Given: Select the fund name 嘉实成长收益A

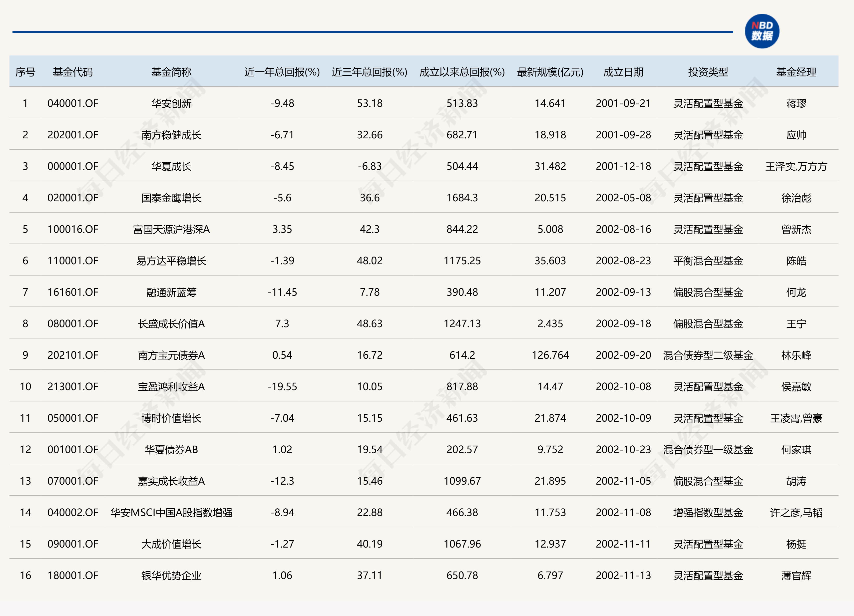Looking at the screenshot, I should pos(171,481).
